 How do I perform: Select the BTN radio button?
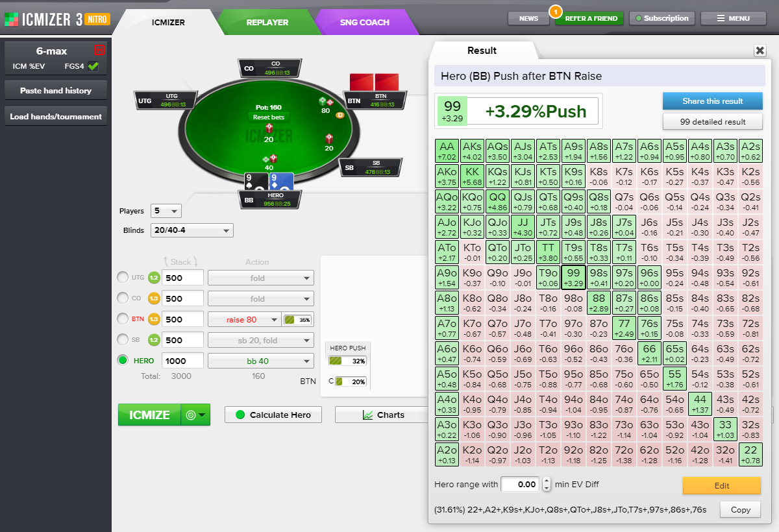tap(123, 319)
